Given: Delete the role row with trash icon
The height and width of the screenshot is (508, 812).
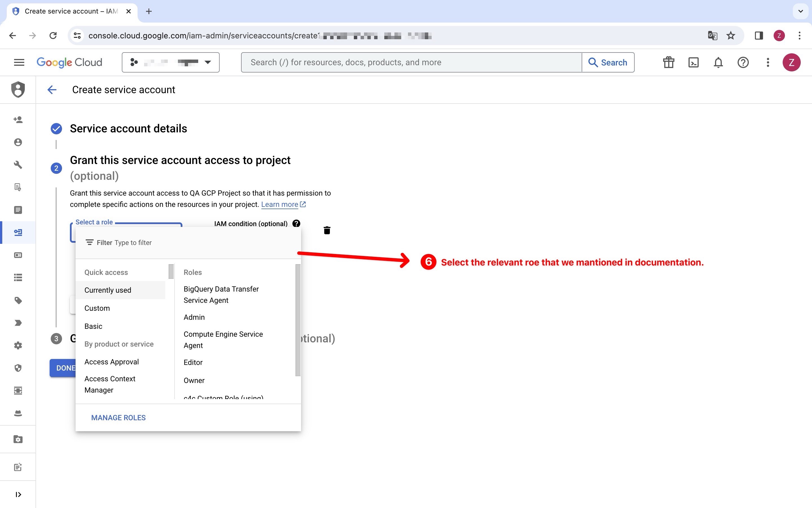Looking at the screenshot, I should [x=327, y=230].
